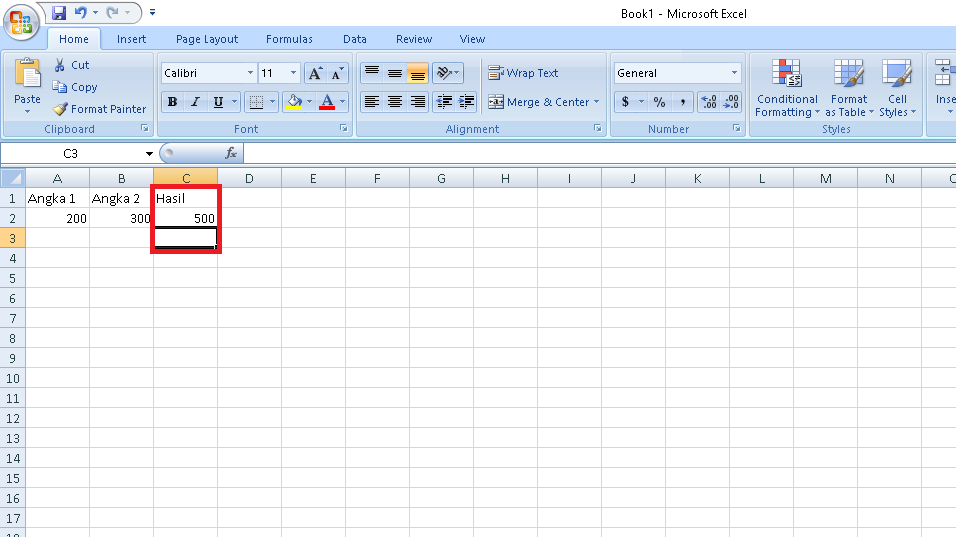This screenshot has height=537, width=956.
Task: Save workbook using Quick Access icon
Action: coord(59,13)
